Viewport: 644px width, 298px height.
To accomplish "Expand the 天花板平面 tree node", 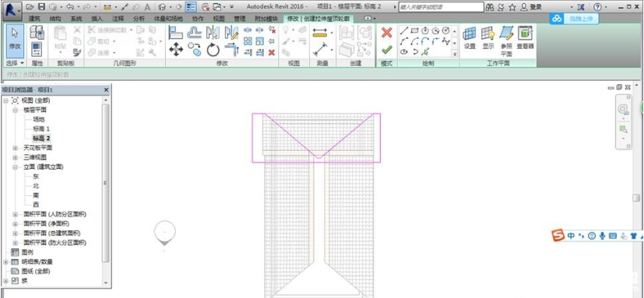I will [16, 148].
